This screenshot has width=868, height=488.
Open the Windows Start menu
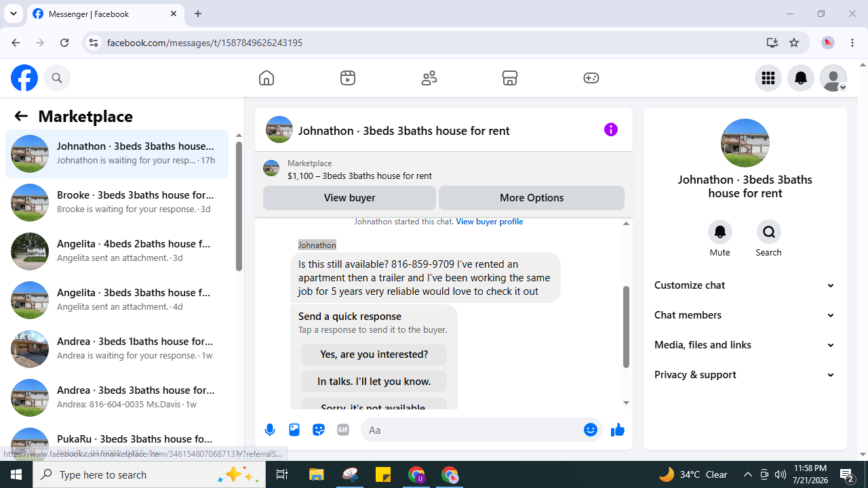(16, 474)
